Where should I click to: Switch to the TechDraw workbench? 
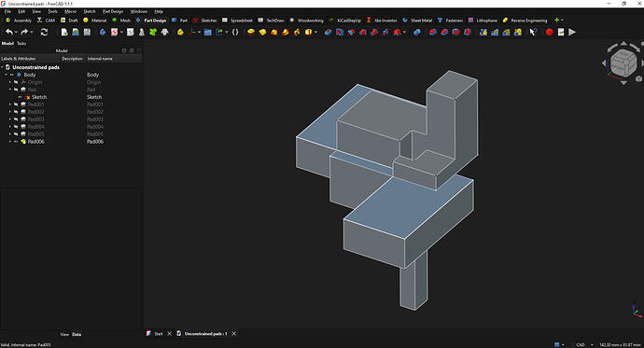click(x=271, y=21)
